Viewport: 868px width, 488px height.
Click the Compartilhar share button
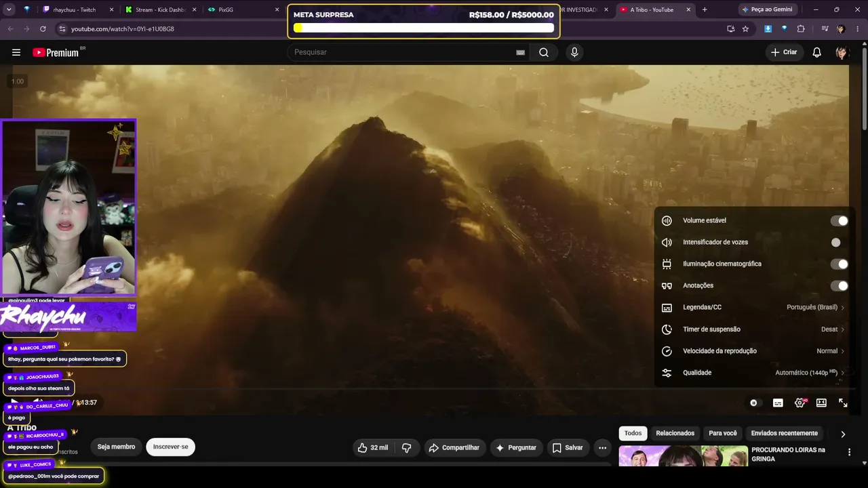454,447
